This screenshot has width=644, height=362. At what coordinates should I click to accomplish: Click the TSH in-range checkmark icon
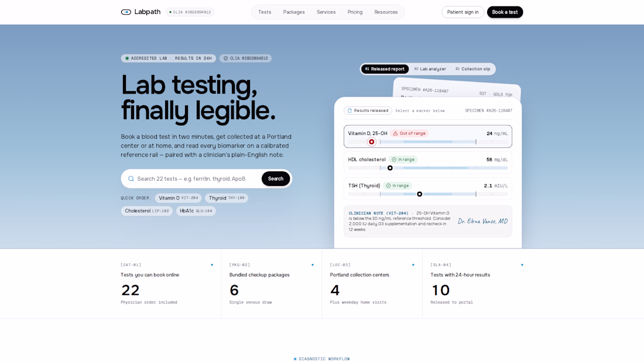click(388, 186)
